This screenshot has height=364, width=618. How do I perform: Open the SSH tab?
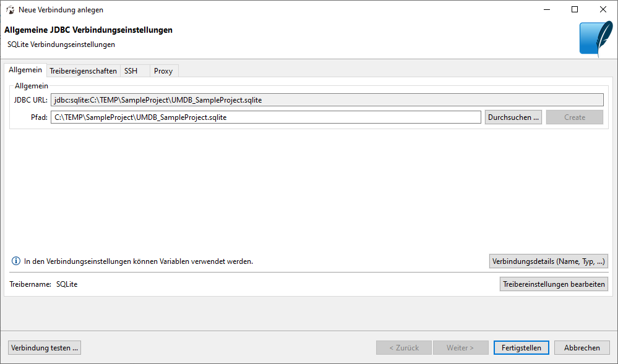132,70
